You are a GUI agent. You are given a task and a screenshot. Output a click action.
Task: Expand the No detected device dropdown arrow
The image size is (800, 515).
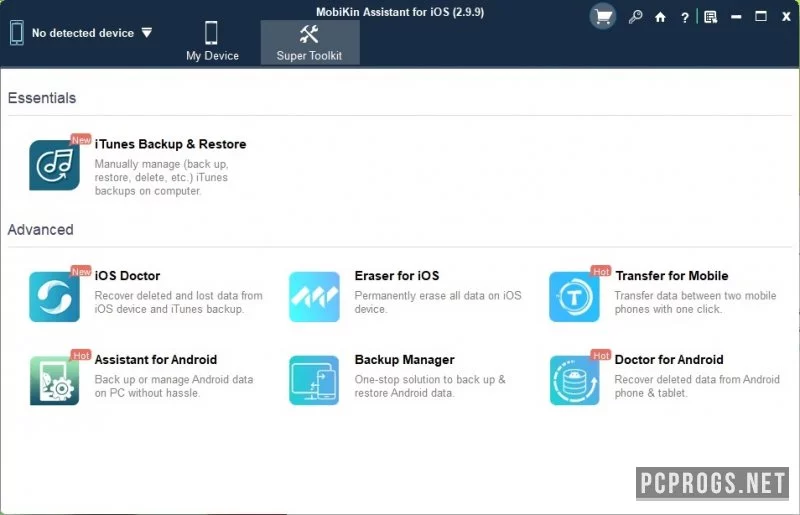[x=147, y=33]
